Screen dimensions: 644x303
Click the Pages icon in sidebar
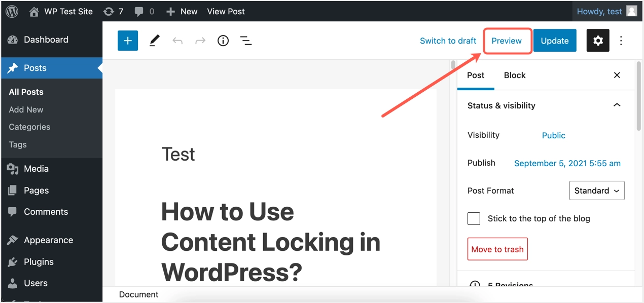13,191
